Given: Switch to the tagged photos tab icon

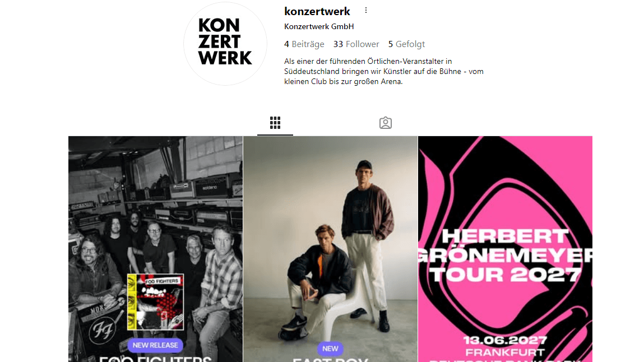Looking at the screenshot, I should 385,123.
